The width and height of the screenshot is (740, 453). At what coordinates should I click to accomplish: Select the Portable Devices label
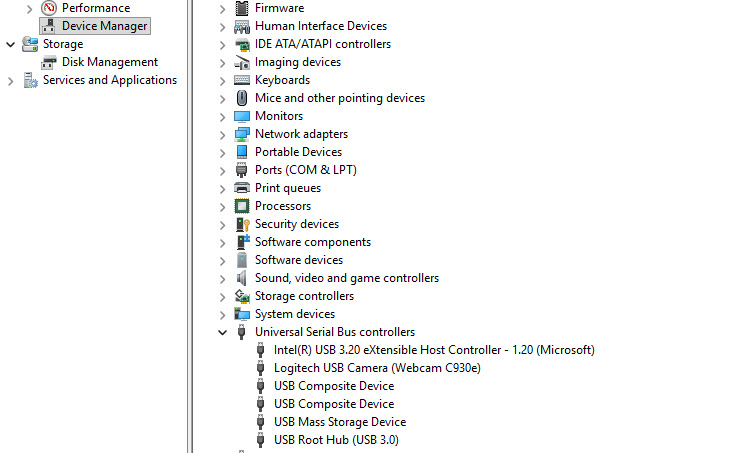pyautogui.click(x=298, y=152)
